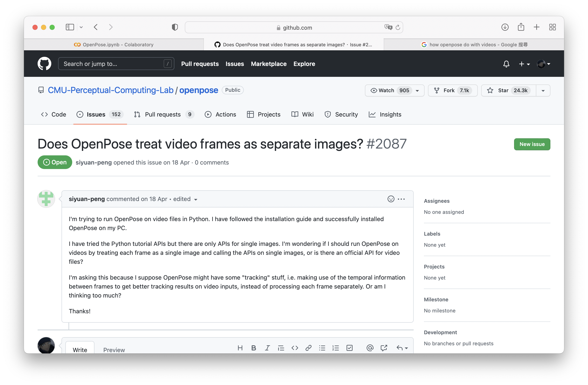Viewport: 588px width, 385px height.
Task: Add a reaction with the smiley icon
Action: [391, 199]
